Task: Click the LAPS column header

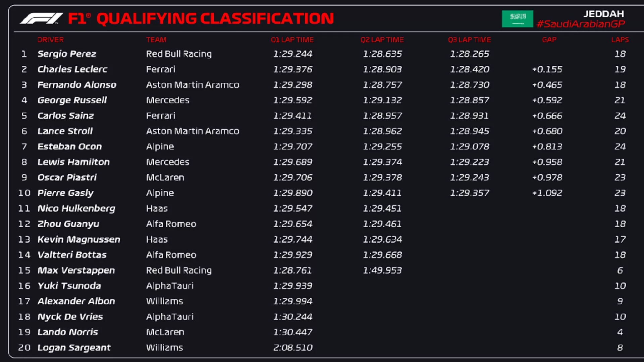Action: [620, 40]
